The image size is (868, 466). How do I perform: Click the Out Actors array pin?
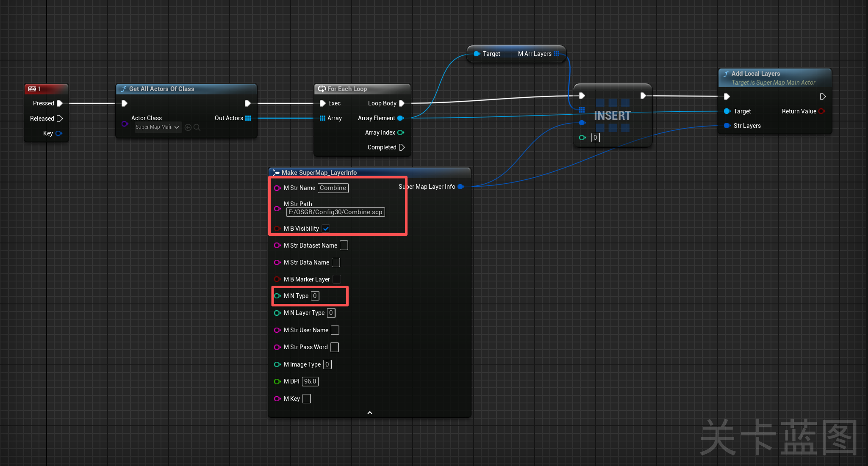pyautogui.click(x=248, y=118)
